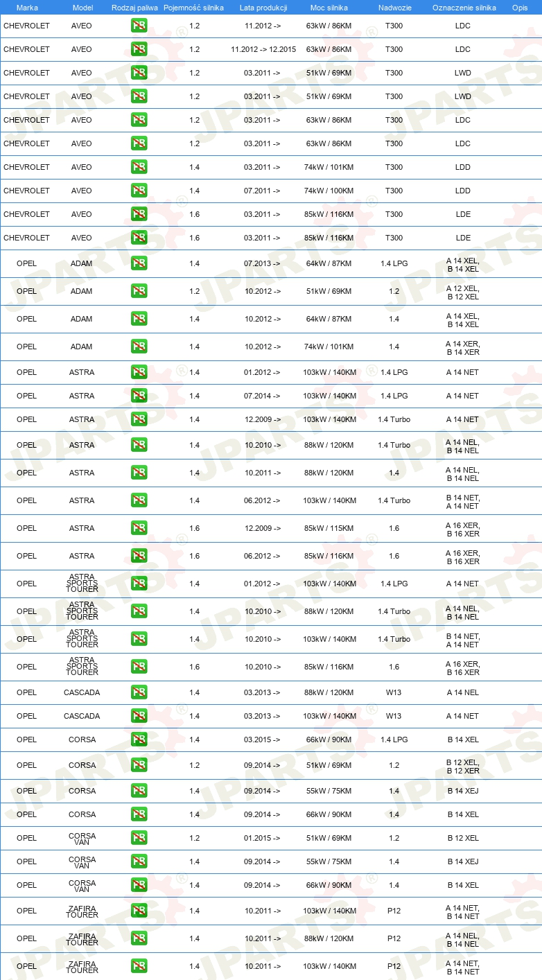Click fuel icon in Cascada 88kW / 120KM row
This screenshot has width=542, height=980.
click(x=139, y=692)
